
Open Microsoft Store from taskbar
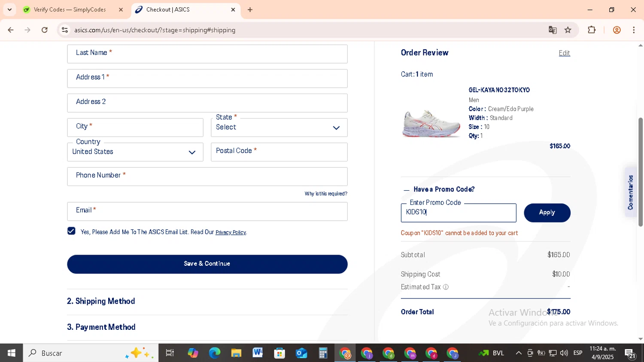(x=279, y=353)
